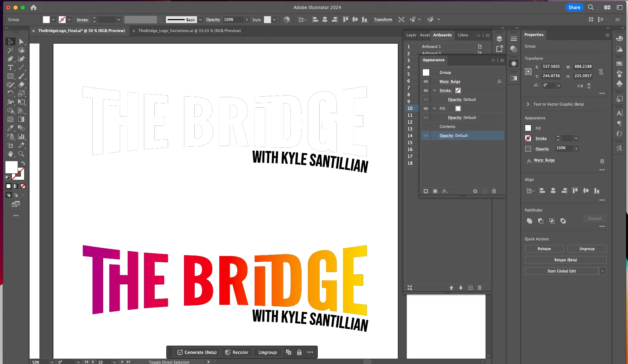Select the Artboard tool
This screenshot has width=628, height=364.
(x=10, y=145)
